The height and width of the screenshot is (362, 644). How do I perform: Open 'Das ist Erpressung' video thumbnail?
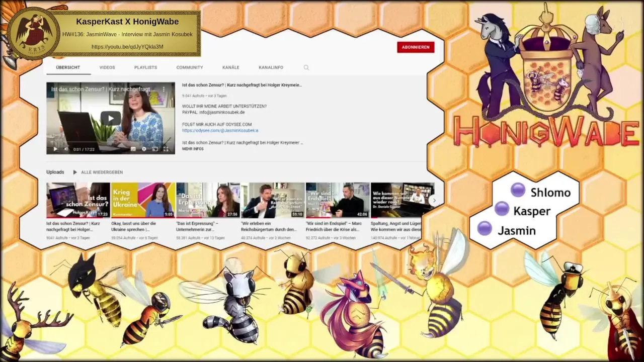[208, 200]
